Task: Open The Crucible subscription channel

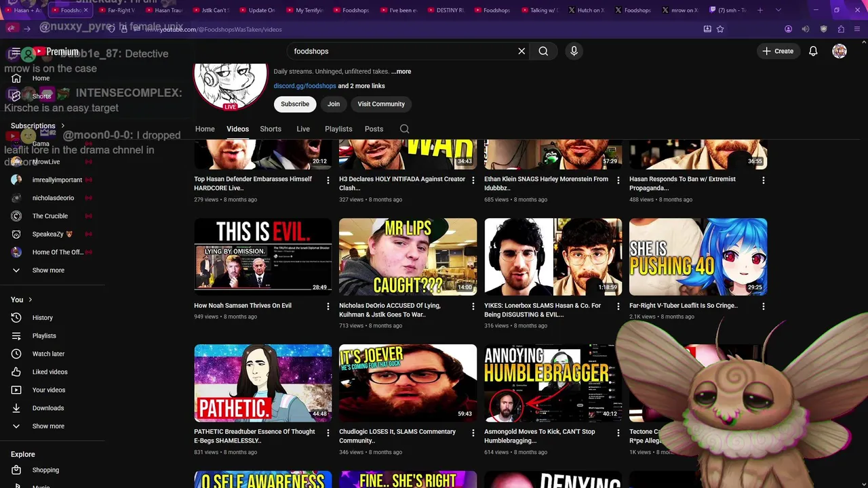Action: click(50, 216)
